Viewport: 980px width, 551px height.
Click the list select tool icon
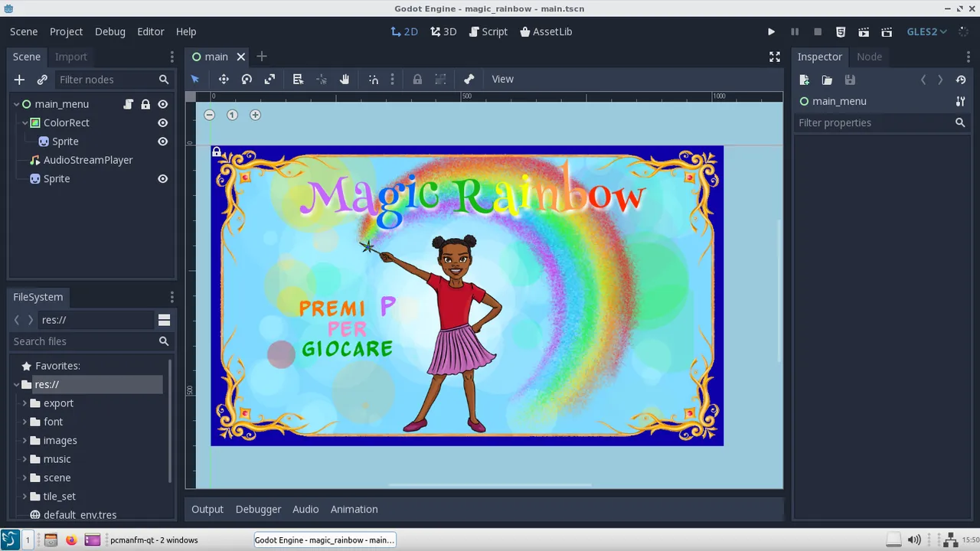298,79
